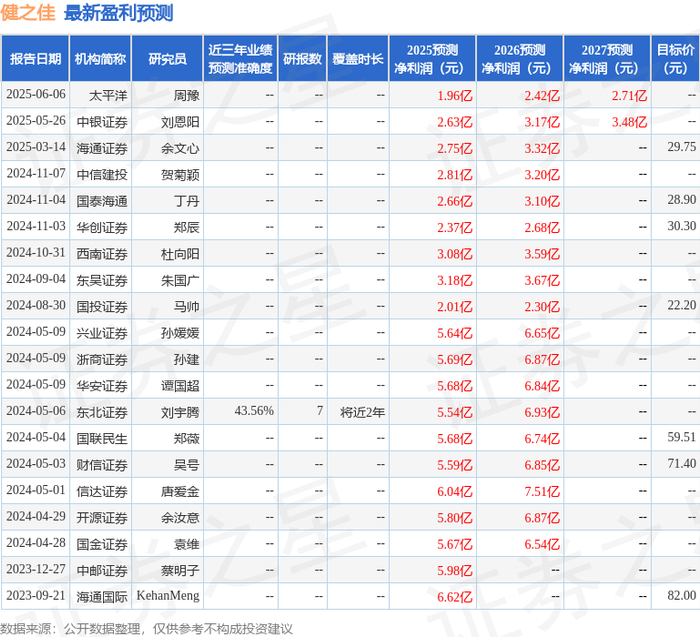Click institution 东北证券
This screenshot has width=700, height=637.
[x=102, y=412]
